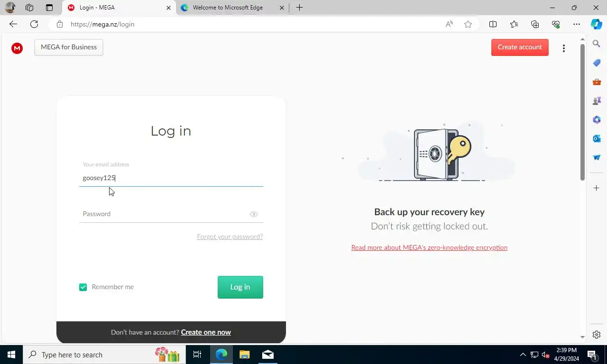Viewport: 607px width, 364px height.
Task: Enable split screen view
Action: (493, 24)
